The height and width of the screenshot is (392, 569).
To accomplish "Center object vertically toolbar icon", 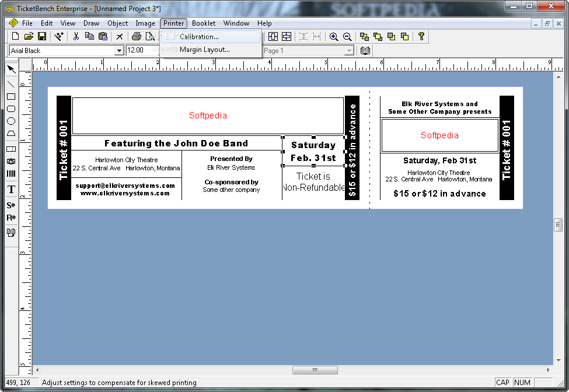I will (x=287, y=36).
